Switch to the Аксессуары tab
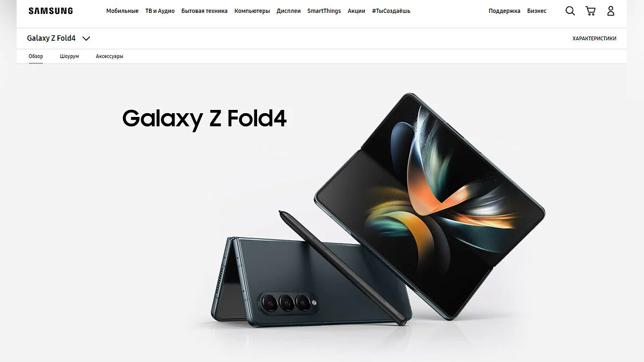The width and height of the screenshot is (644, 362). 109,56
